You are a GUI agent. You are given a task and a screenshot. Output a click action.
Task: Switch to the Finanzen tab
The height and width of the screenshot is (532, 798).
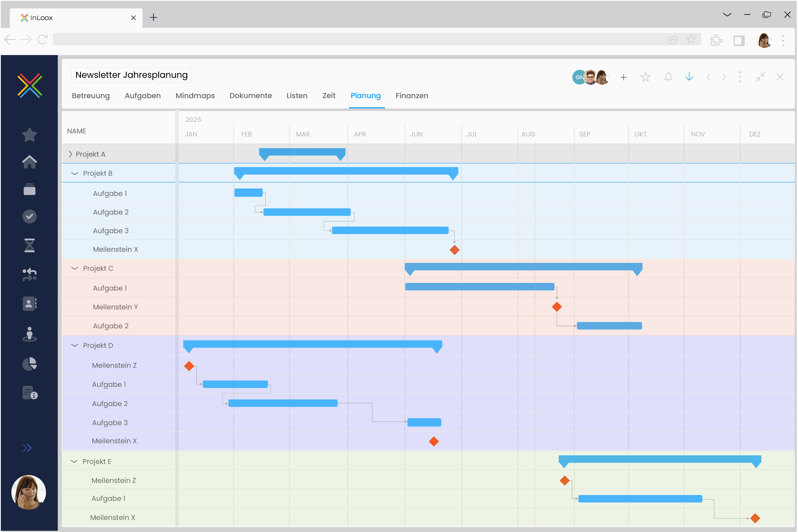(x=411, y=96)
